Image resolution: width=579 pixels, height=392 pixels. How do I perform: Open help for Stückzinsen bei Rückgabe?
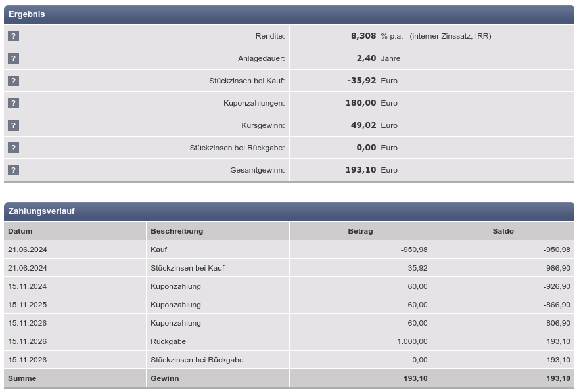[13, 148]
